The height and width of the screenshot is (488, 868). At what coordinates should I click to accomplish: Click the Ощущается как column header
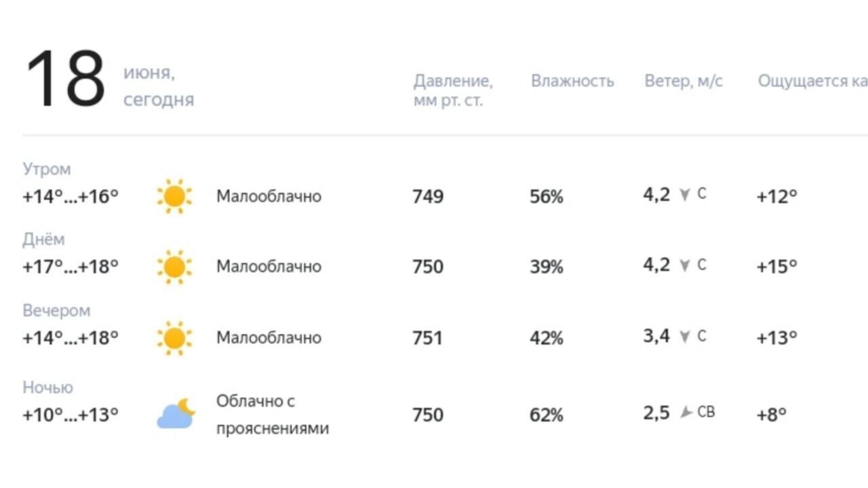click(812, 81)
